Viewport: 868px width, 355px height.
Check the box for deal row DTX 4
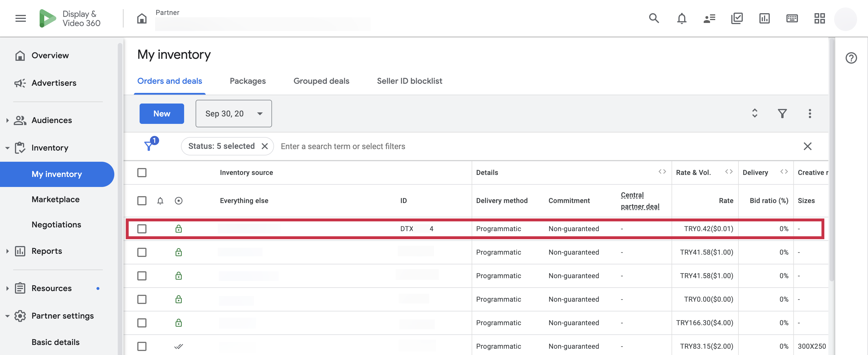click(142, 229)
